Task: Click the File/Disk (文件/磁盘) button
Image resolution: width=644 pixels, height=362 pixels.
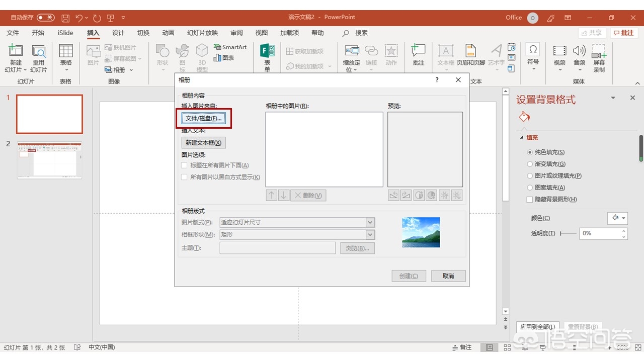Action: pyautogui.click(x=203, y=118)
